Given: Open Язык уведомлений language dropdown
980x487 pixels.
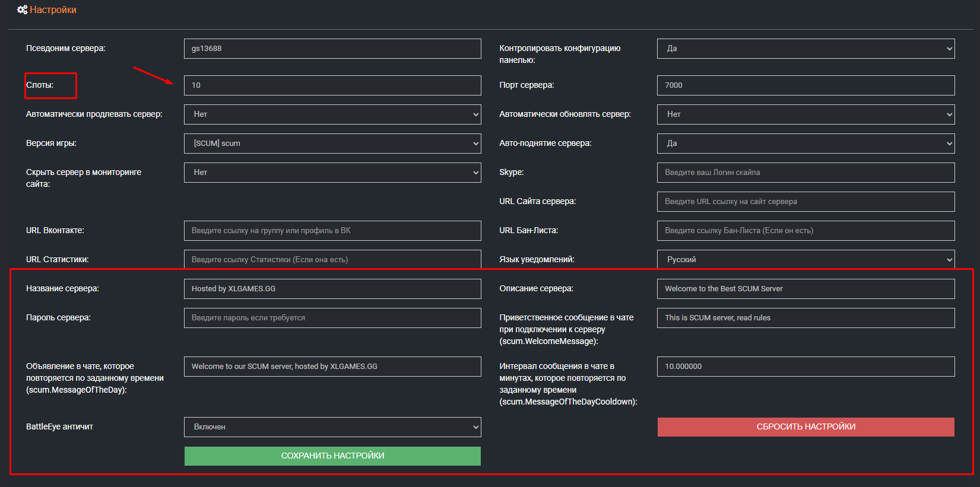Looking at the screenshot, I should (x=805, y=260).
